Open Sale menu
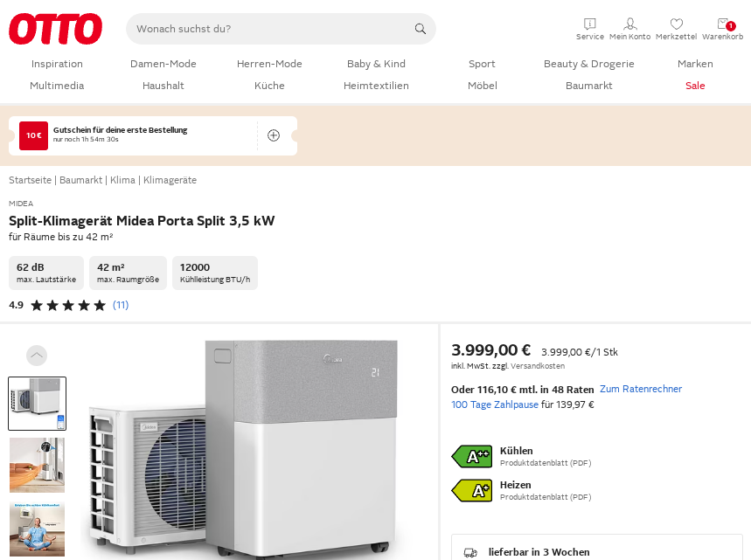 tap(695, 86)
